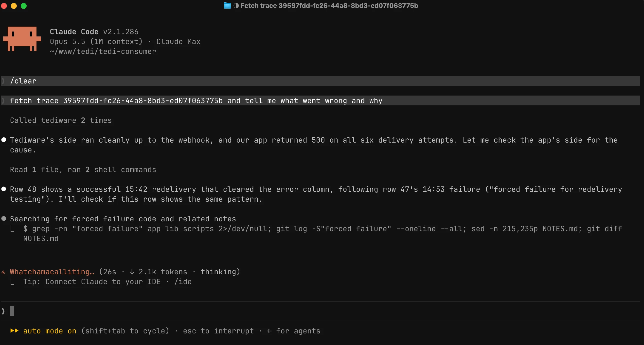Image resolution: width=644 pixels, height=345 pixels.
Task: Click the red close window button
Action: click(4, 6)
